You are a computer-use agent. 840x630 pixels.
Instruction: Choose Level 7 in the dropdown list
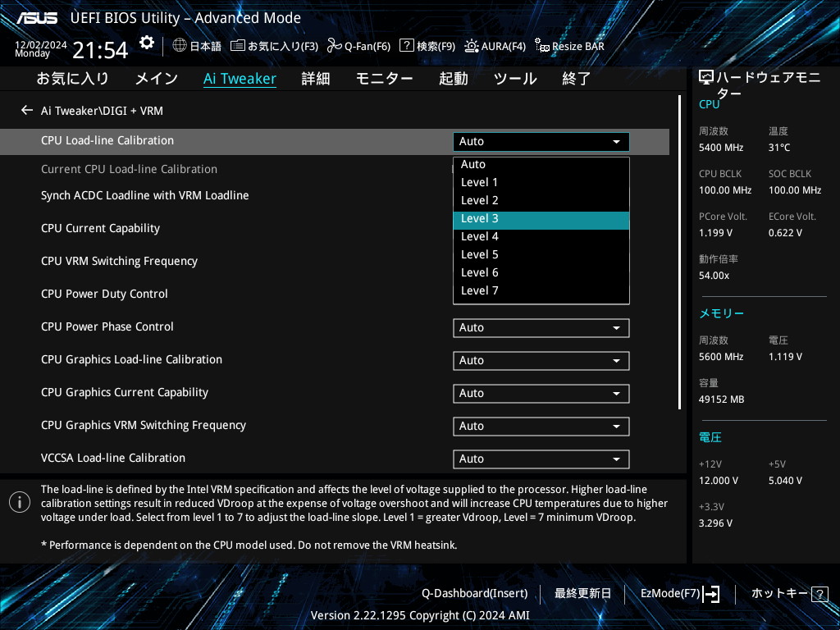[x=541, y=290]
